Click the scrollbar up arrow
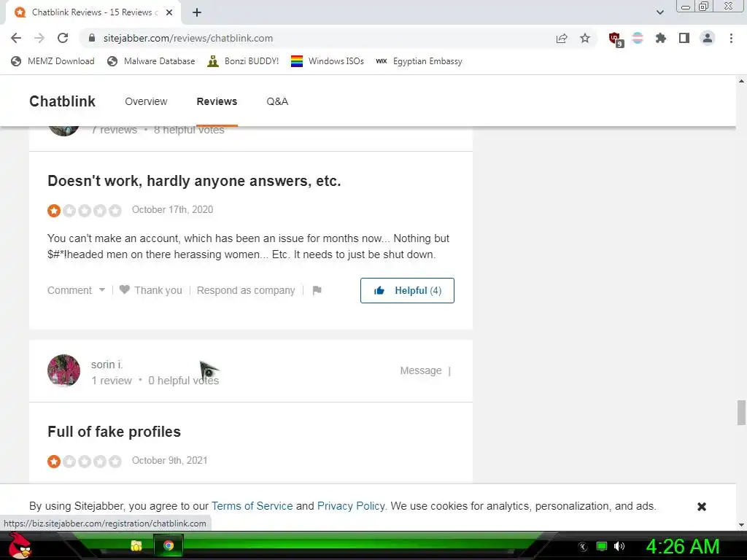 coord(741,81)
